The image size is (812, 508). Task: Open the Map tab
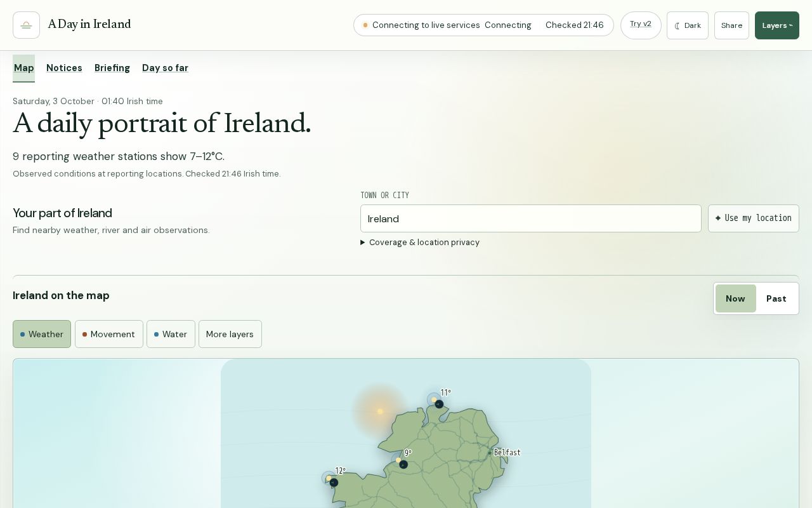point(24,68)
